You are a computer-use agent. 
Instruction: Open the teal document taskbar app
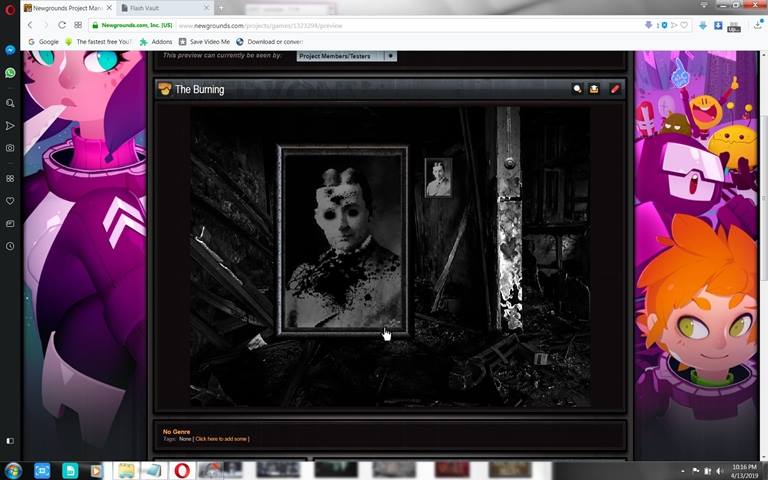click(x=70, y=471)
